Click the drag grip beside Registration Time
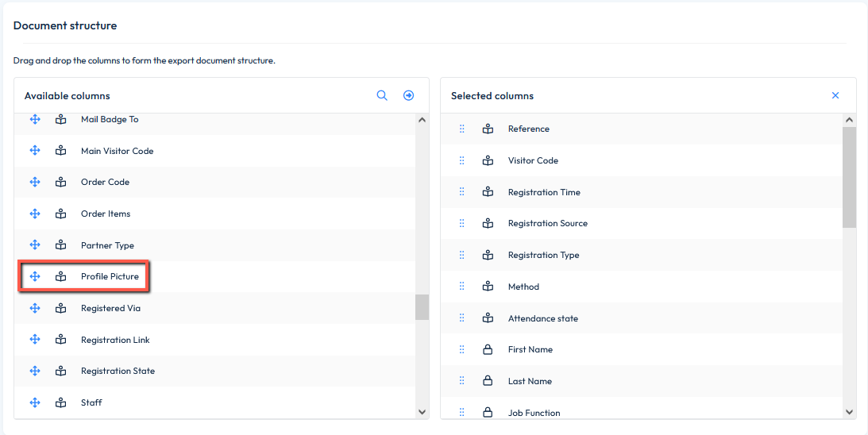This screenshot has width=868, height=435. point(461,192)
